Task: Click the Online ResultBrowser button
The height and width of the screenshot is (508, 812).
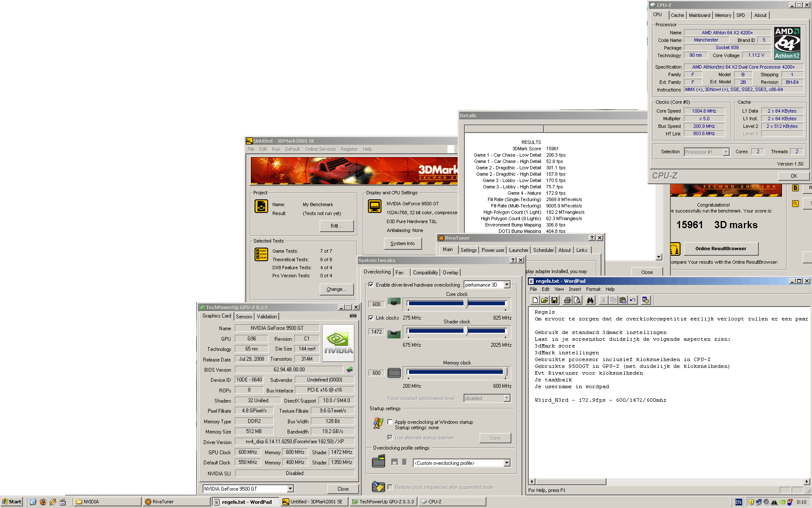Action: 721,248
